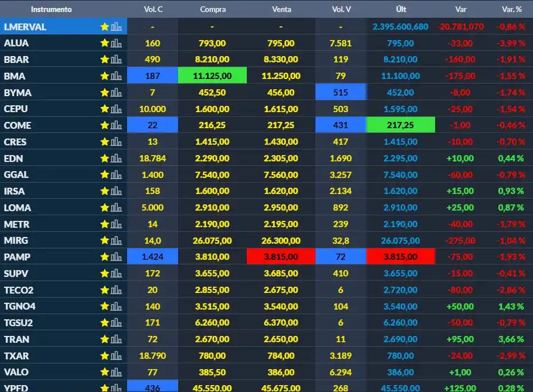Sort by Venta column header
Screen dimensions: 533x392
(282, 9)
